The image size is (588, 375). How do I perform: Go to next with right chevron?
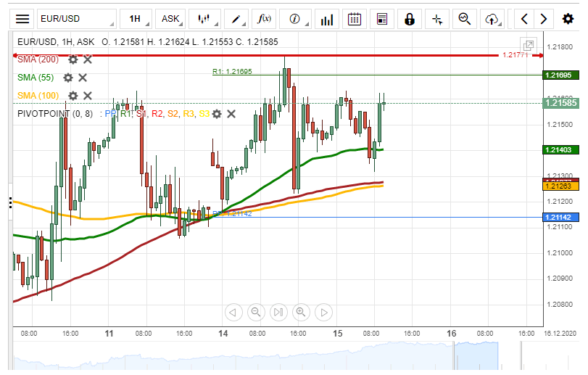coord(543,19)
